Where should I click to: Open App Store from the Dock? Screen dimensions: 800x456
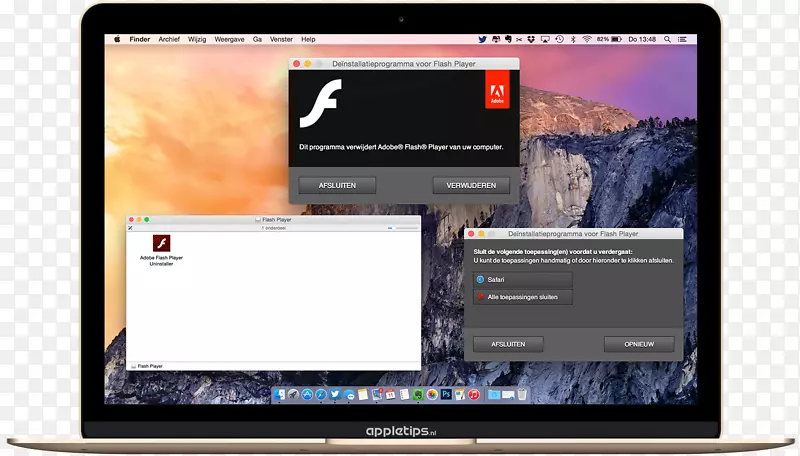pyautogui.click(x=307, y=395)
